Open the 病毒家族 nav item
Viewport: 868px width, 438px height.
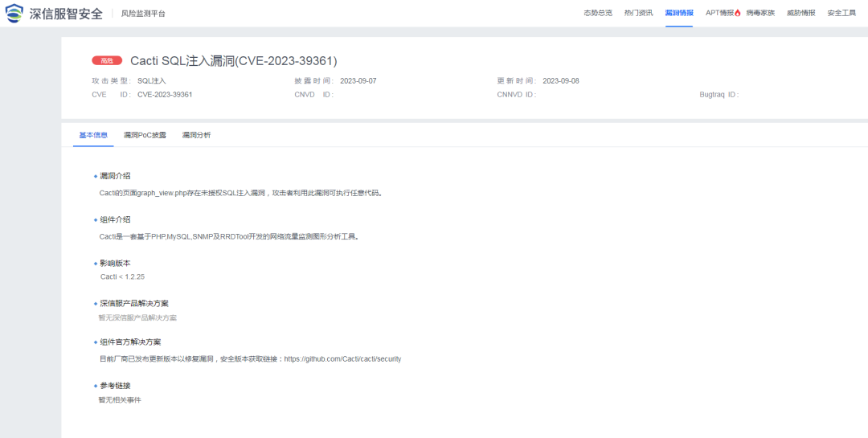click(760, 14)
